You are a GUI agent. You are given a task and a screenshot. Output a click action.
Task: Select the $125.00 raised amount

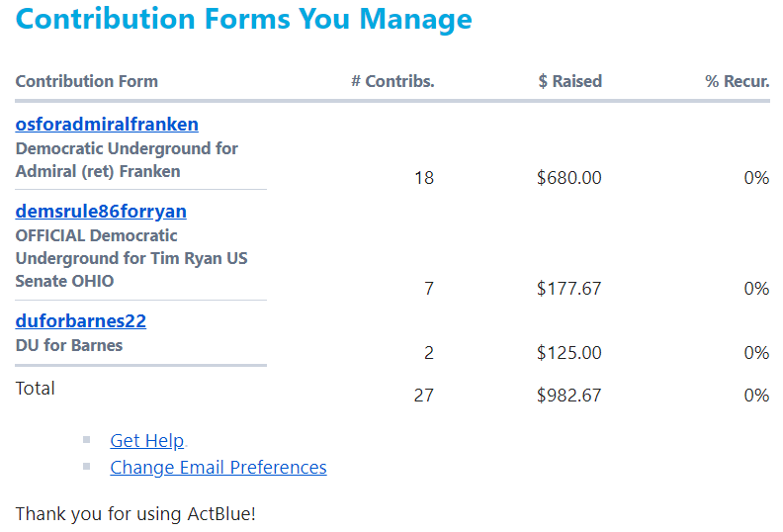(568, 353)
